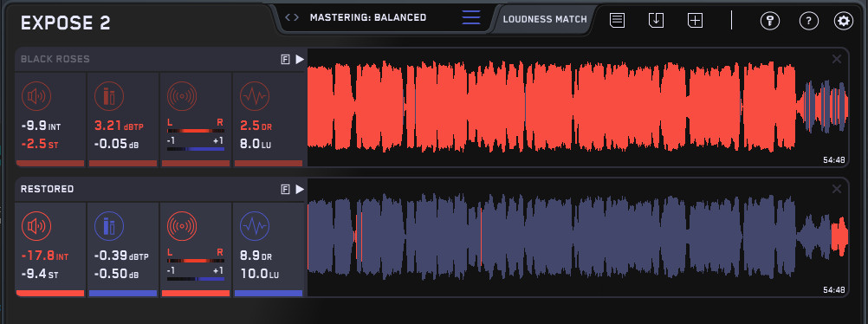The width and height of the screenshot is (868, 324).
Task: Open the license key icon
Action: (x=770, y=21)
